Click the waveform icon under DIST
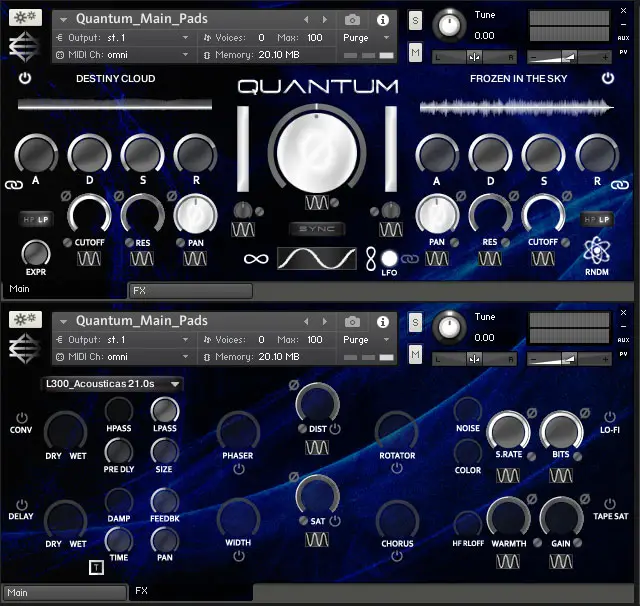Screen dimensions: 640x606 [317, 448]
